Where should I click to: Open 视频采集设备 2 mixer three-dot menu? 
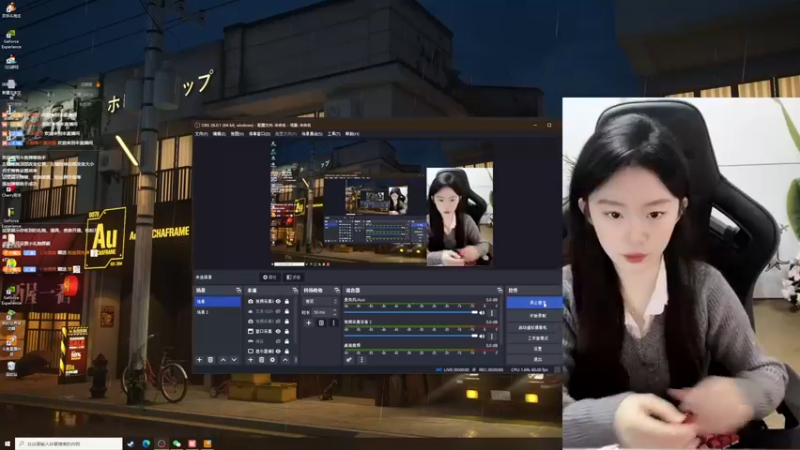[x=492, y=336]
